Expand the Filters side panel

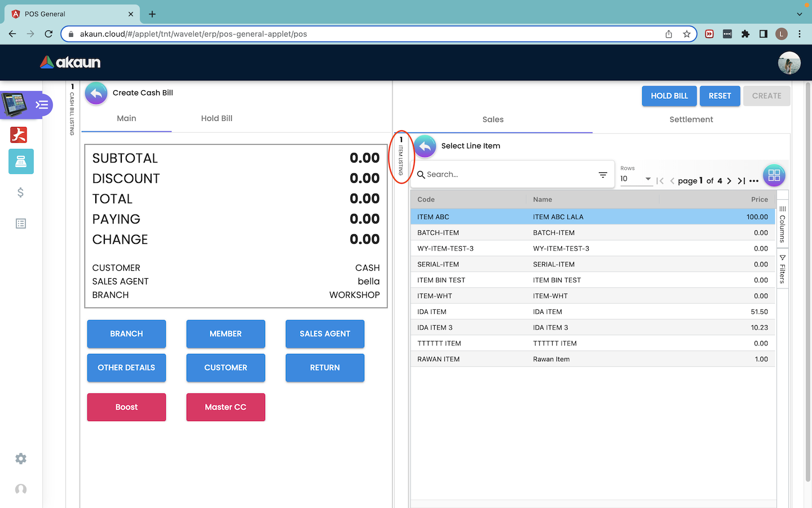[x=782, y=269]
